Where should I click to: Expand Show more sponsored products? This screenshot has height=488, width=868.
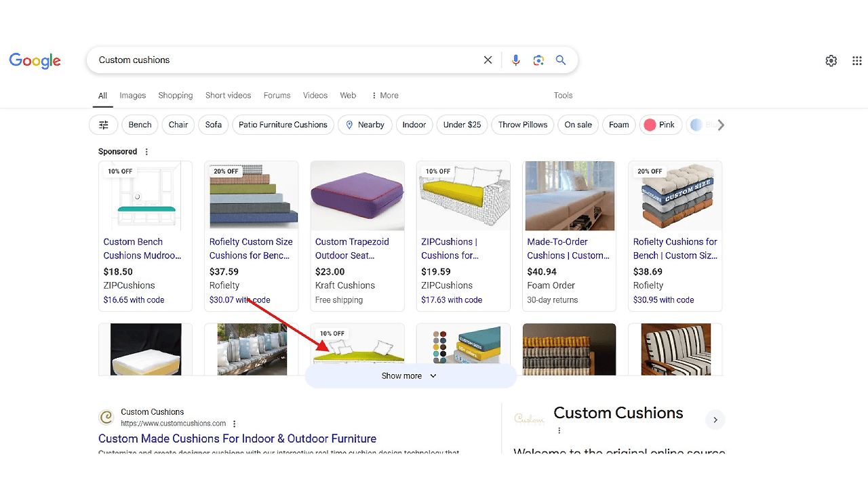point(410,376)
